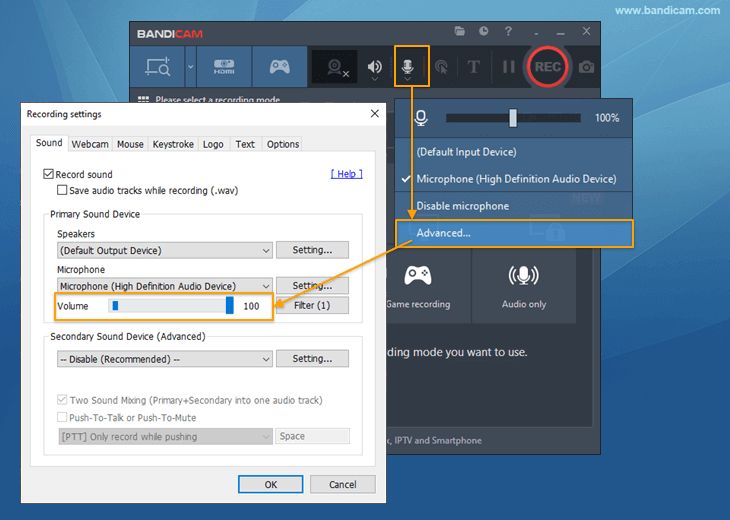This screenshot has width=730, height=520.
Task: Click Setting... button next to Microphone
Action: 312,285
